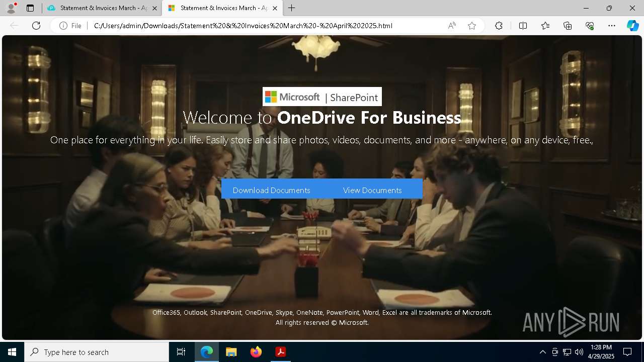The width and height of the screenshot is (644, 362).
Task: Open the clock and date flyout
Action: coord(601,352)
